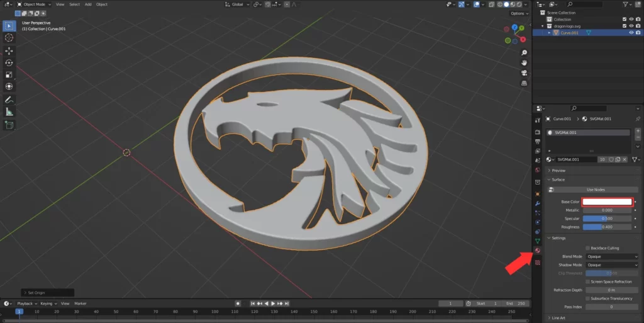644x323 pixels.
Task: Click the Base Color white swatch
Action: tap(607, 202)
